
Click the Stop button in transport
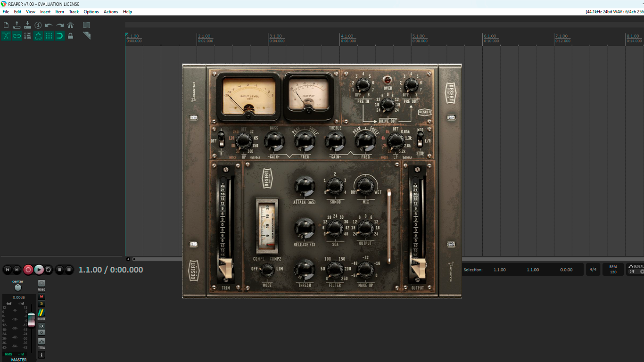click(x=59, y=270)
